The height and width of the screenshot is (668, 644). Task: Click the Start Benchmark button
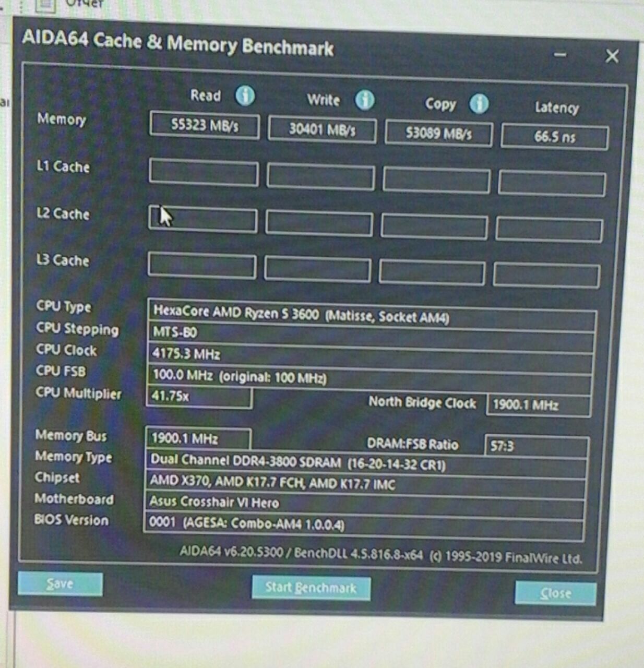click(311, 588)
